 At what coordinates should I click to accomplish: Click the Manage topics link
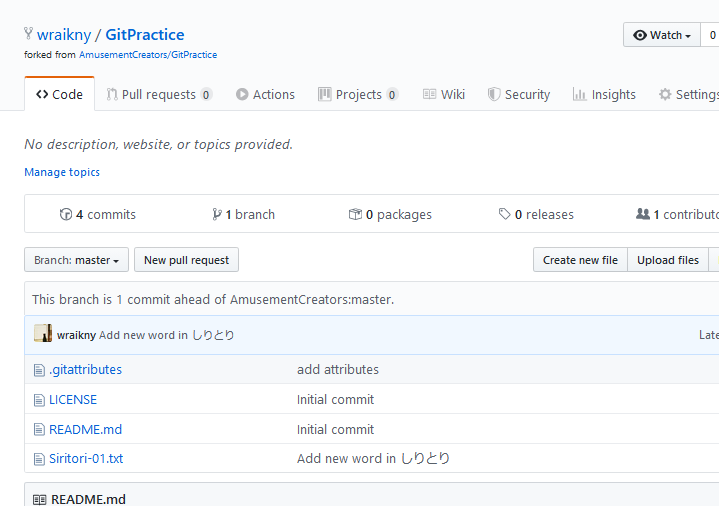pyautogui.click(x=62, y=172)
